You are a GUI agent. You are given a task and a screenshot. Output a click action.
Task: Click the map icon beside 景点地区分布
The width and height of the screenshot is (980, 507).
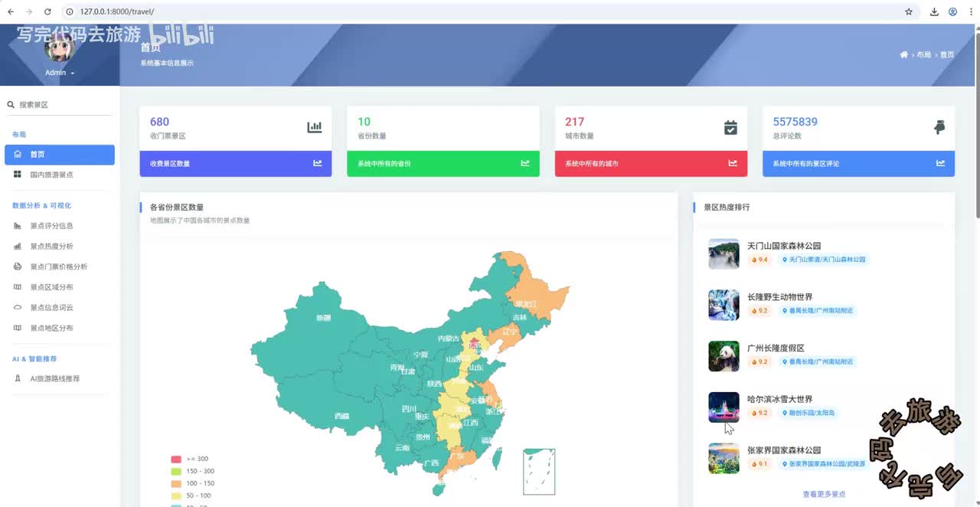[x=18, y=328]
